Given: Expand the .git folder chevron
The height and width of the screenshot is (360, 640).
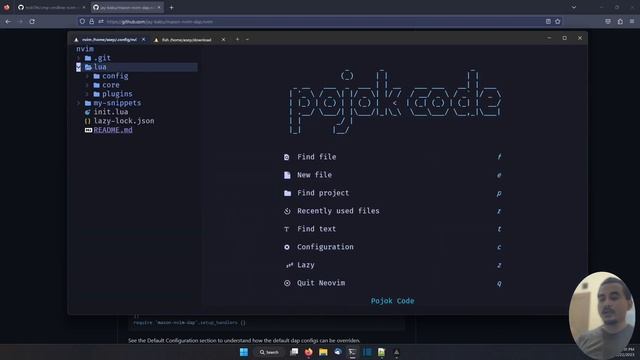Looking at the screenshot, I should click(x=79, y=58).
